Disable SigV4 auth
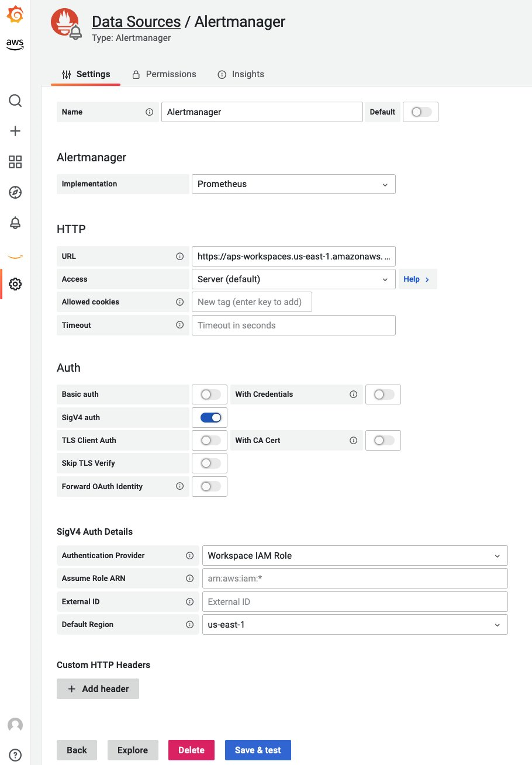 (x=209, y=417)
